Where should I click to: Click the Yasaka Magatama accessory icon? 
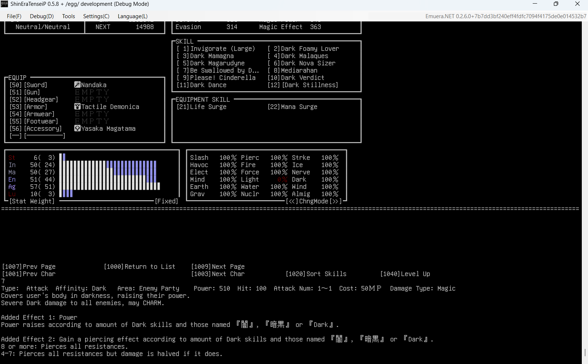click(x=77, y=128)
